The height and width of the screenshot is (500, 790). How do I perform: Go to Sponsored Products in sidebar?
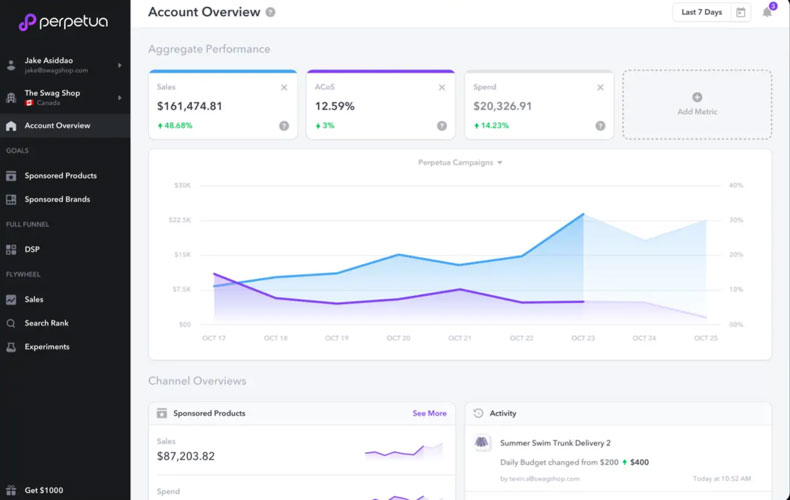pyautogui.click(x=60, y=175)
